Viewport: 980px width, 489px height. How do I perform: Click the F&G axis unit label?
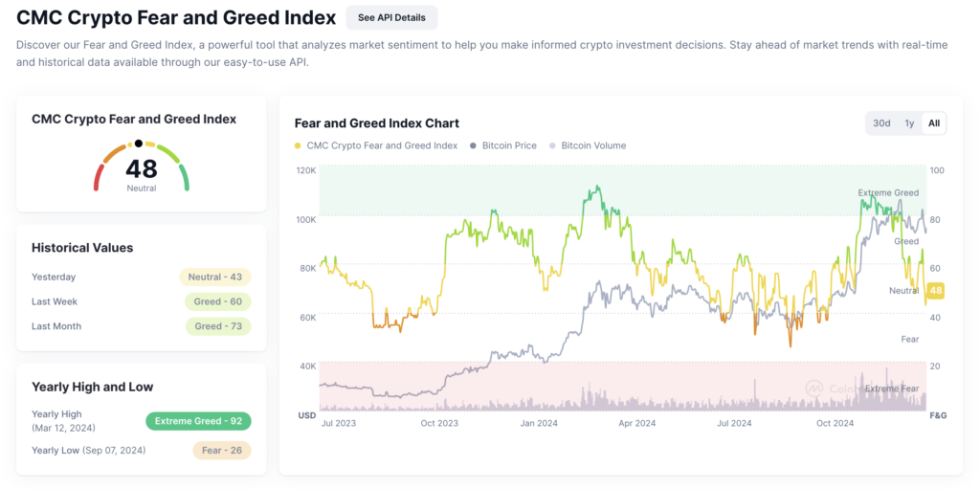(938, 416)
